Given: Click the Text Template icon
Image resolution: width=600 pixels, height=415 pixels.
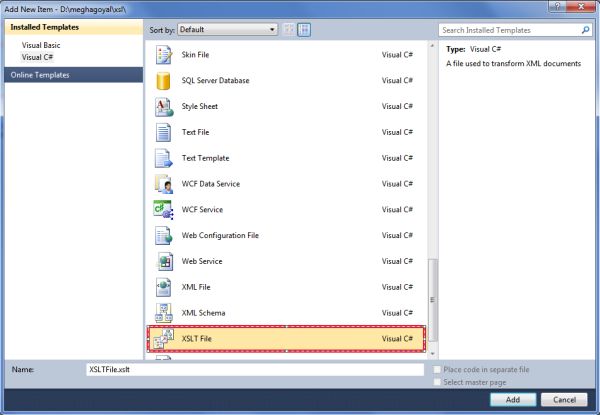Looking at the screenshot, I should click(163, 158).
